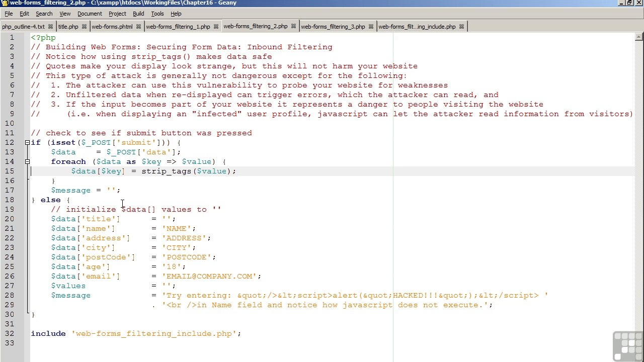Viewport: 644px width, 362px height.
Task: Click the foreach keyword on line 14
Action: 68,162
